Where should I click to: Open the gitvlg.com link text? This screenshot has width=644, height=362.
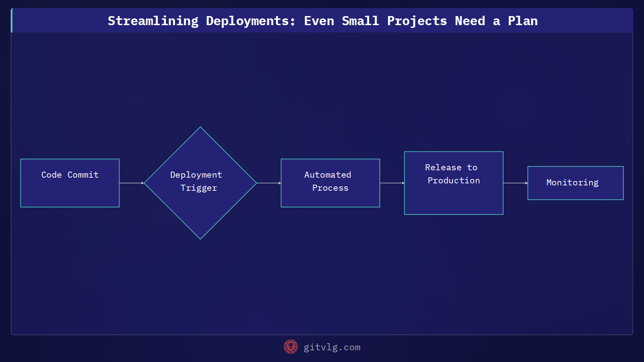tap(332, 347)
